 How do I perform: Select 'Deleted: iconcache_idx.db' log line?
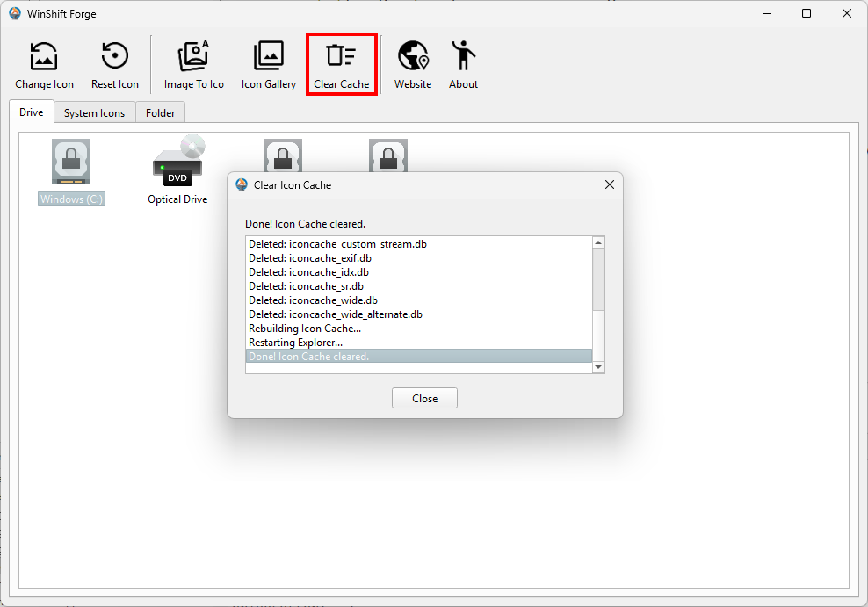(x=308, y=272)
